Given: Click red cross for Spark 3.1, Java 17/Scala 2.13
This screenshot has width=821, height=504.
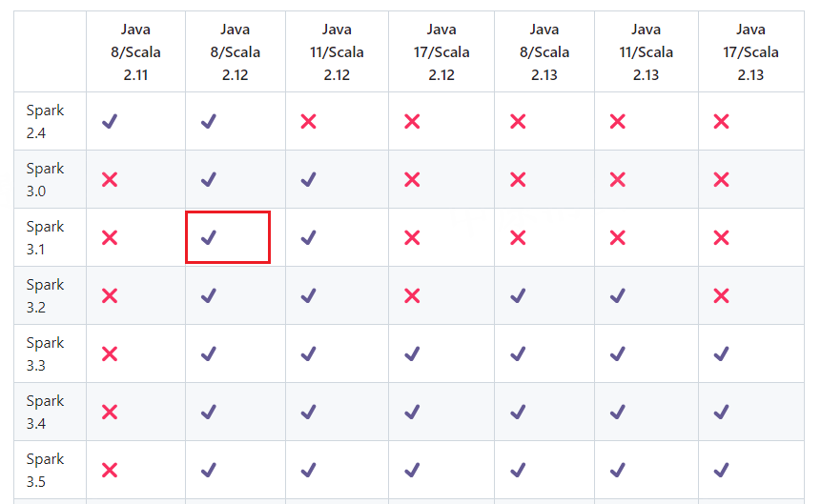Looking at the screenshot, I should [721, 237].
